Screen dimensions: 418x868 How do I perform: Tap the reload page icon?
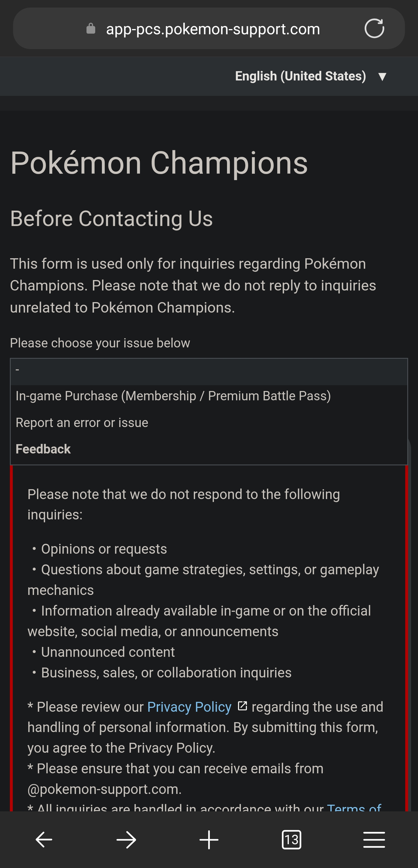click(374, 29)
